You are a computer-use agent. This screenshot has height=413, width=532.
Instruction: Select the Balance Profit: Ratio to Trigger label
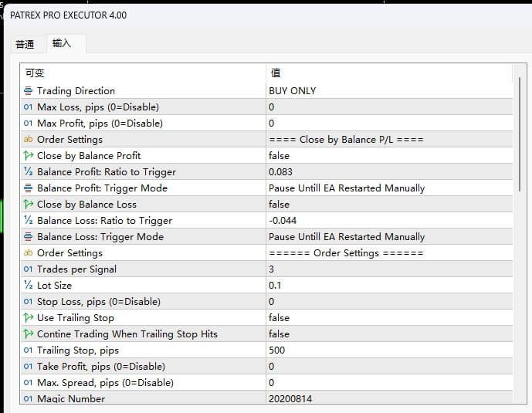[107, 172]
